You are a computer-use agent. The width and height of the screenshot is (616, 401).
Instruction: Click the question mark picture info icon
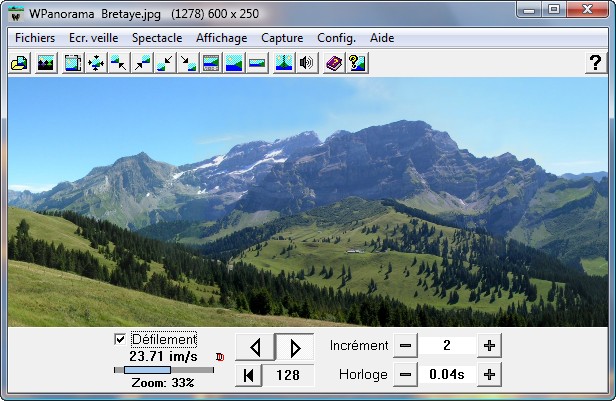pos(358,63)
